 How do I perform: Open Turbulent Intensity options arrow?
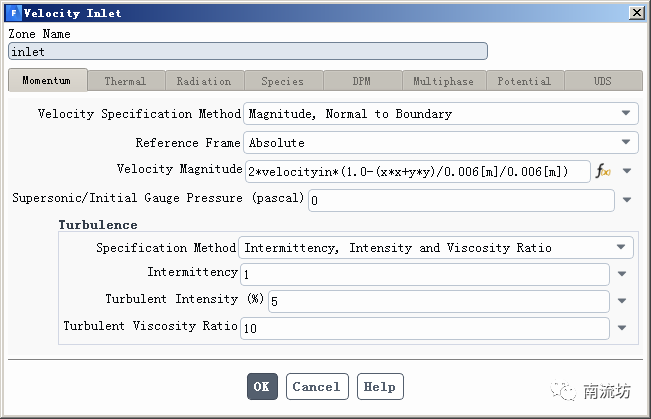[622, 301]
